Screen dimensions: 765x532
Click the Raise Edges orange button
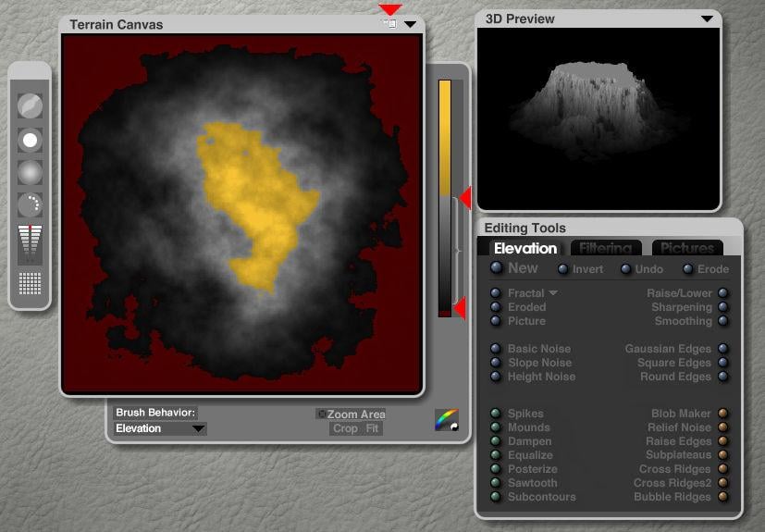coord(723,441)
